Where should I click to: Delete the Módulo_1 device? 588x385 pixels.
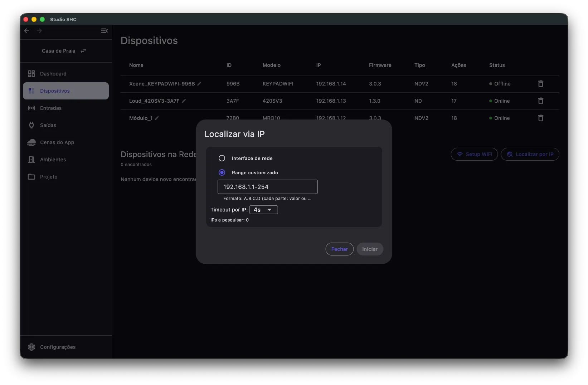541,118
